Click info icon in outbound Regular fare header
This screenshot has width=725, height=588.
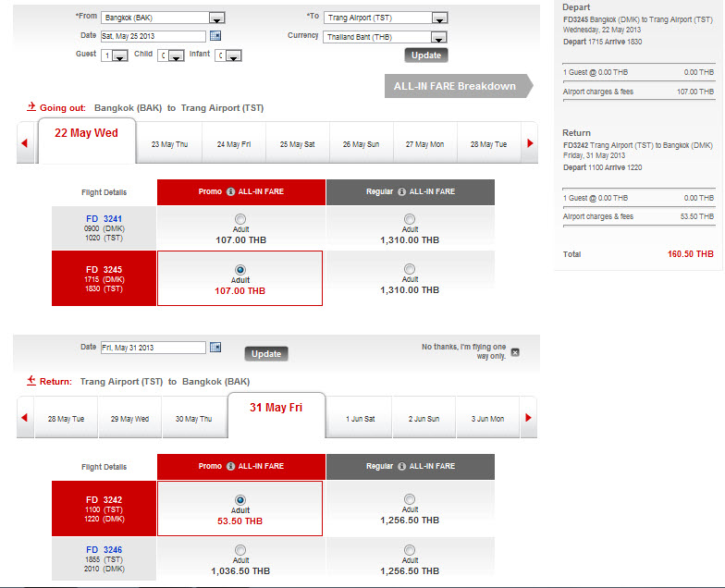click(x=401, y=192)
